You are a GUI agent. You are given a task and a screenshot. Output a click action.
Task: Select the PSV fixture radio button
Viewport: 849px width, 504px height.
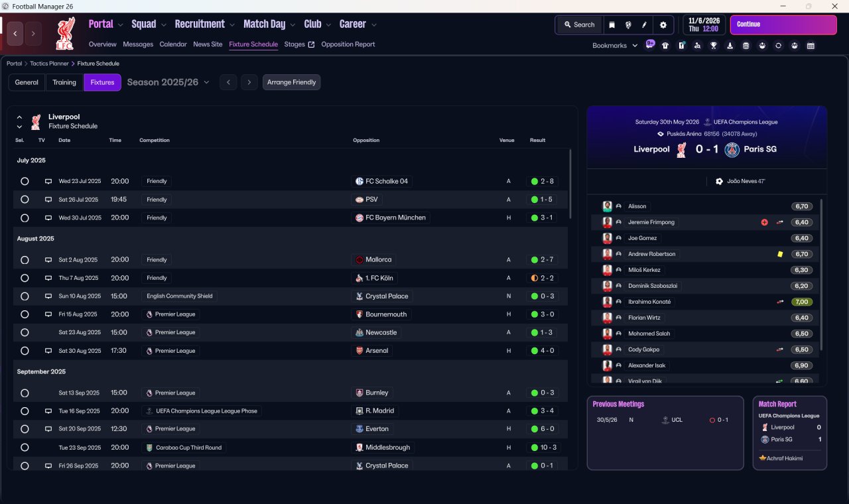click(x=25, y=200)
